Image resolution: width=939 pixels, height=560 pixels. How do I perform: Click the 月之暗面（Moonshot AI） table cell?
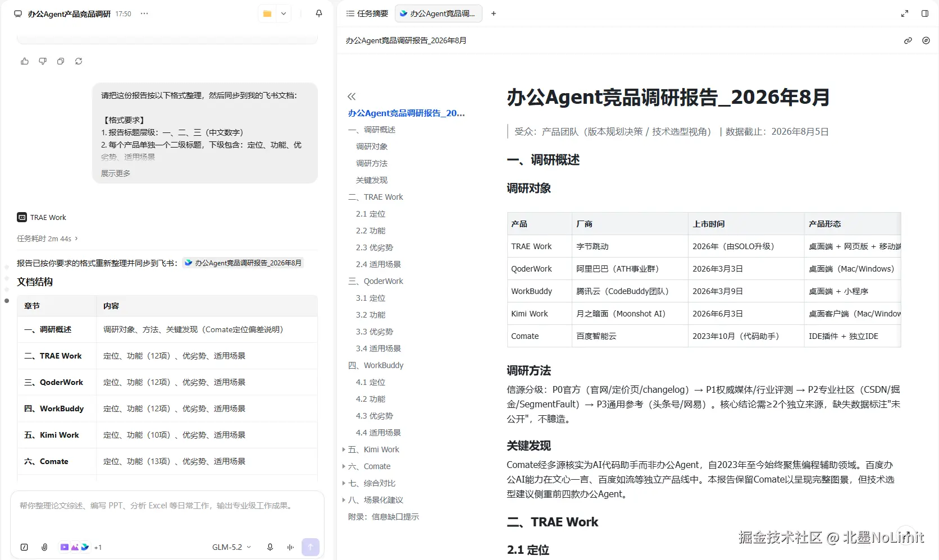click(630, 314)
